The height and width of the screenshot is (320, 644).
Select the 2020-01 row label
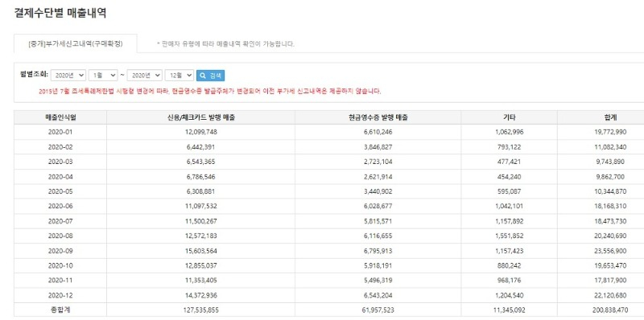(x=60, y=132)
